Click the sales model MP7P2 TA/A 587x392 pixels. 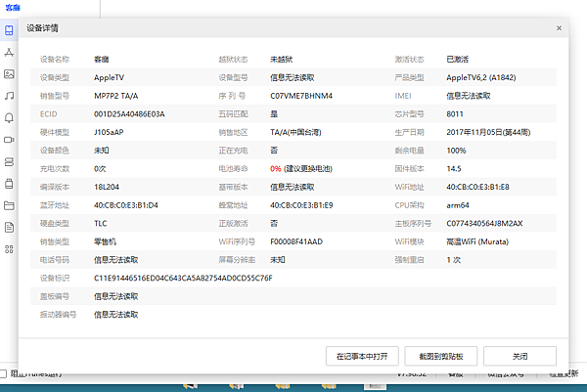coord(116,96)
